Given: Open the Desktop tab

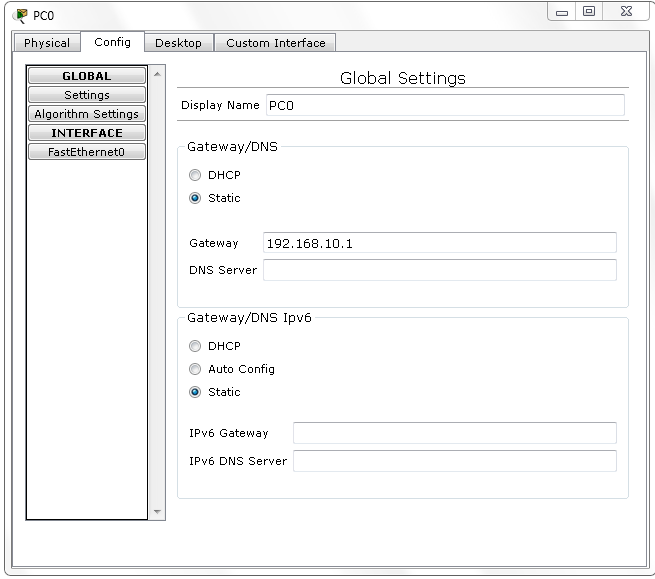Looking at the screenshot, I should (178, 43).
